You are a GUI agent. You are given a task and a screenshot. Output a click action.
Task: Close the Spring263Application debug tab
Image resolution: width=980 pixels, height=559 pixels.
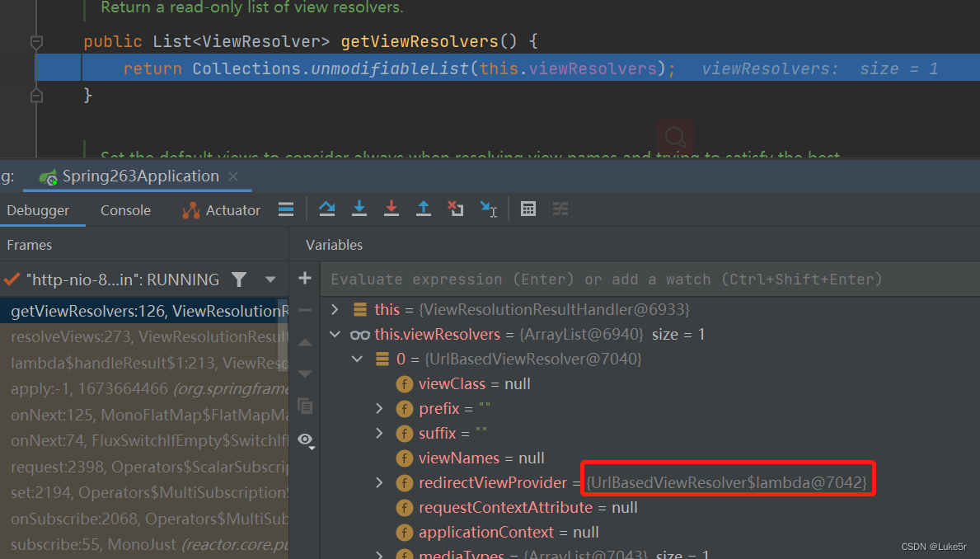pyautogui.click(x=233, y=176)
